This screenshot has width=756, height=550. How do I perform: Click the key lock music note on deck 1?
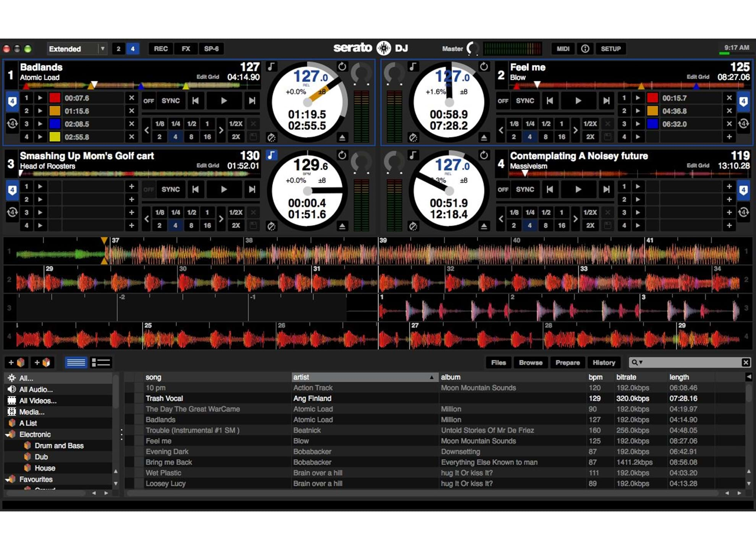tap(271, 66)
